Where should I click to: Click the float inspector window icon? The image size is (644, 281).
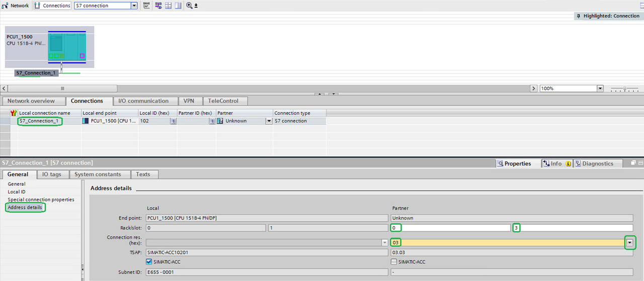634,163
